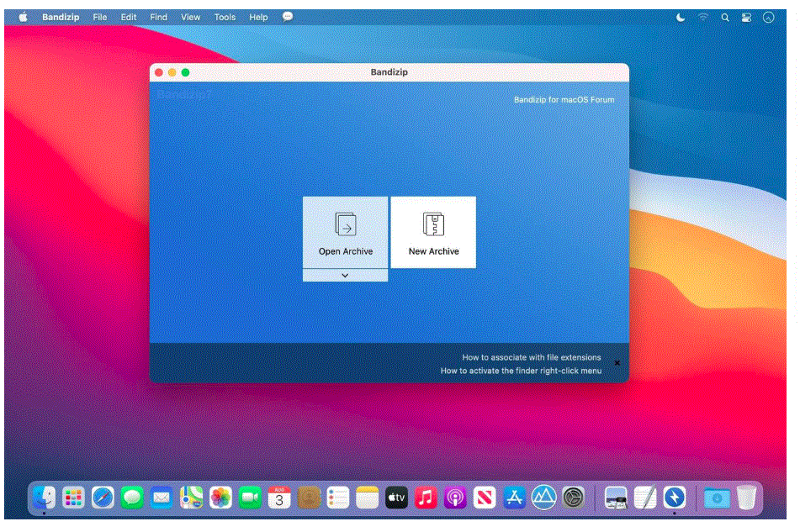This screenshot has height=532, width=800.
Task: Open App Store from the dock
Action: click(514, 498)
